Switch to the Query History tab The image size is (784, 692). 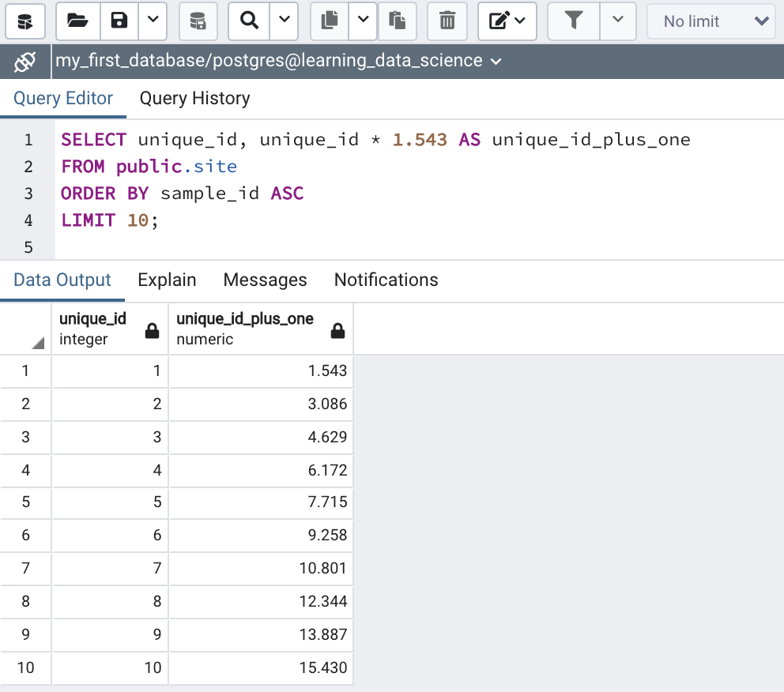tap(194, 99)
